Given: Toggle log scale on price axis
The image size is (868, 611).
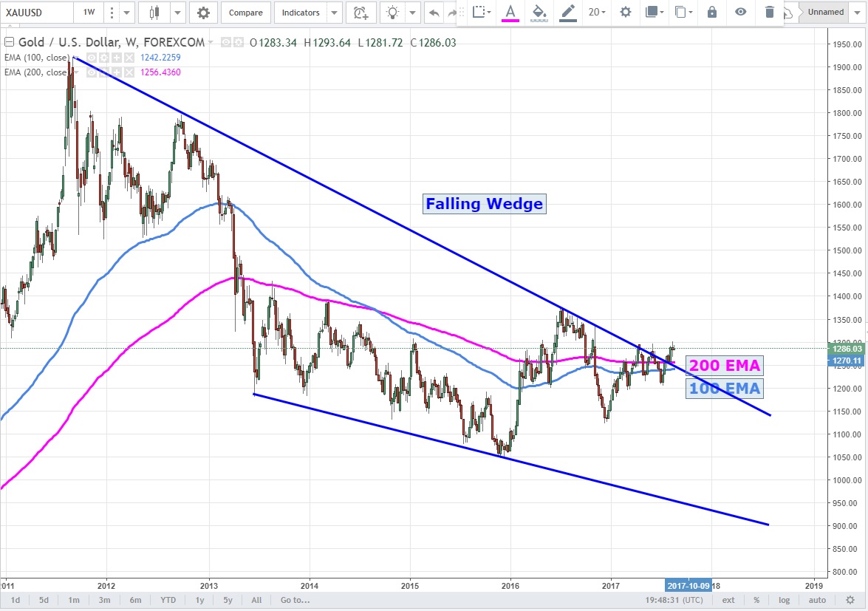Looking at the screenshot, I should tap(784, 600).
